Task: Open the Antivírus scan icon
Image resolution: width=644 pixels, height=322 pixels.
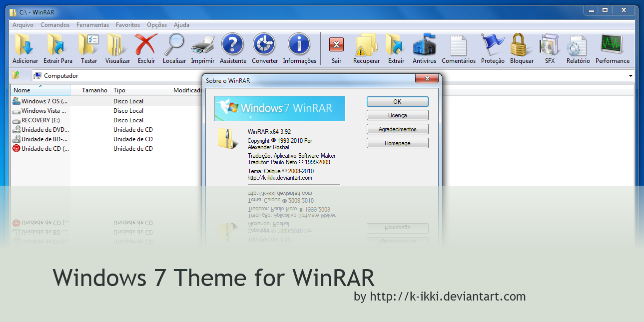Action: tap(424, 46)
